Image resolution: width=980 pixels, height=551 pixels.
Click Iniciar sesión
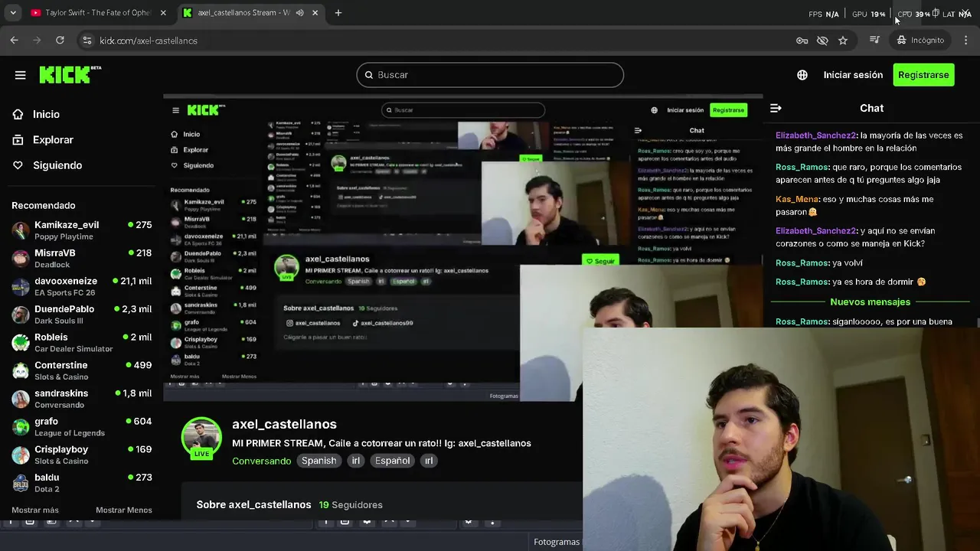coord(853,75)
